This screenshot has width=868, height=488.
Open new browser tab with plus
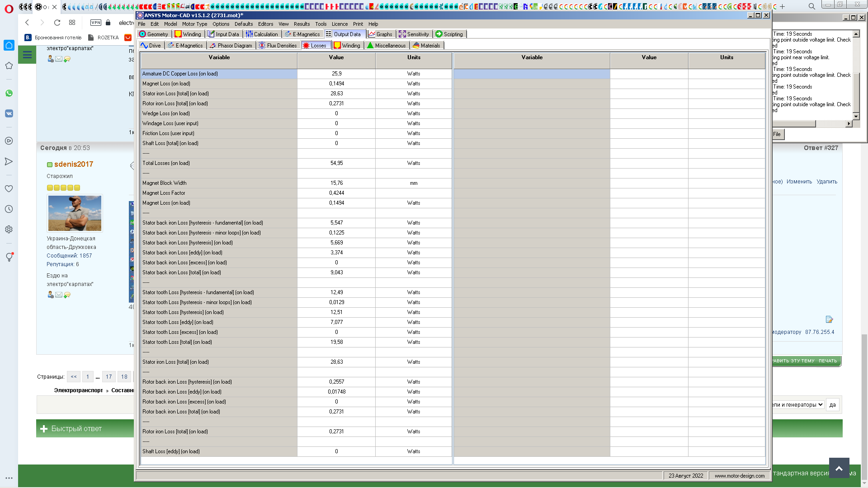[x=783, y=7]
